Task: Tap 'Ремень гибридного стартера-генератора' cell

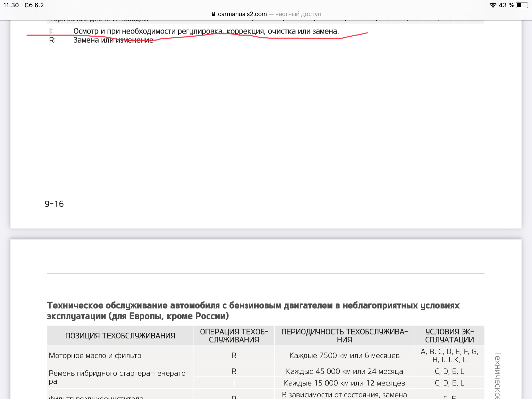Action: (x=119, y=377)
